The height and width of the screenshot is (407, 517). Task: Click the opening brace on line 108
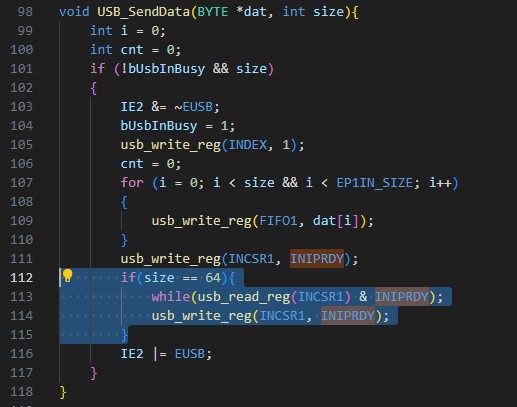[124, 202]
